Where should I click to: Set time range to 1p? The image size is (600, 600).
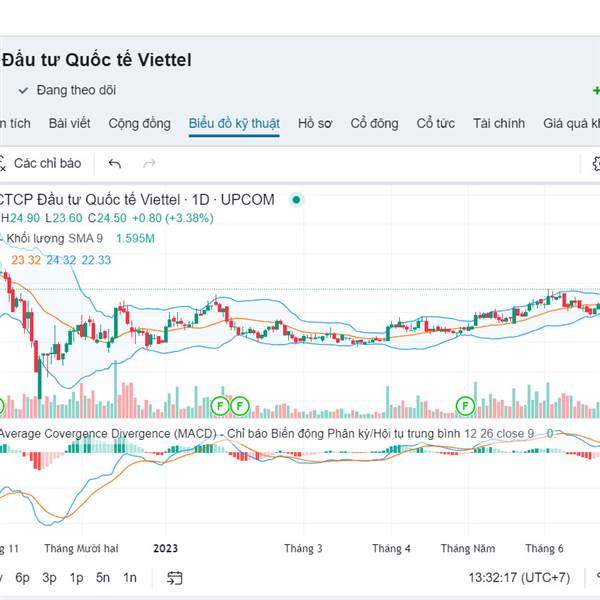(76, 577)
